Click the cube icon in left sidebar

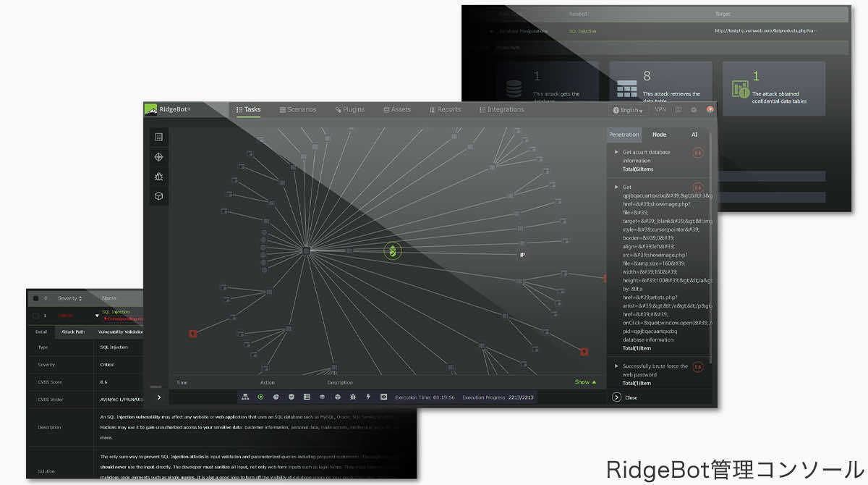(158, 196)
